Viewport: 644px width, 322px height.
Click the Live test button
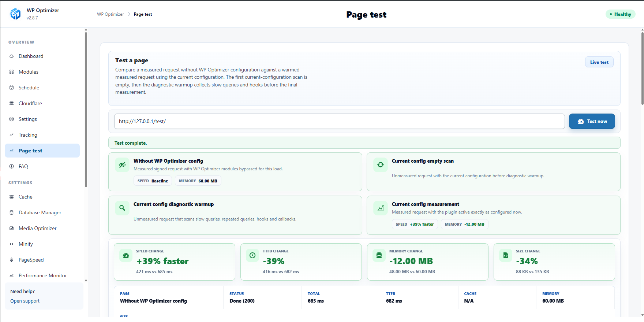[599, 62]
